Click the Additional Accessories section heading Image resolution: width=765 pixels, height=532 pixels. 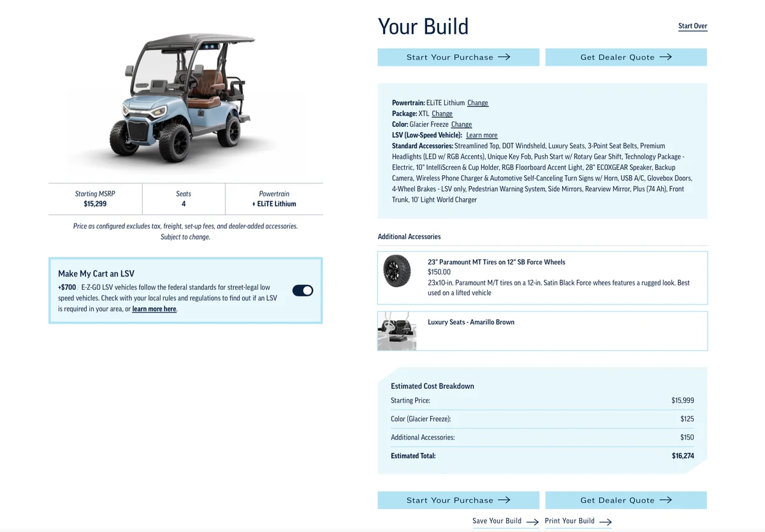tap(409, 236)
